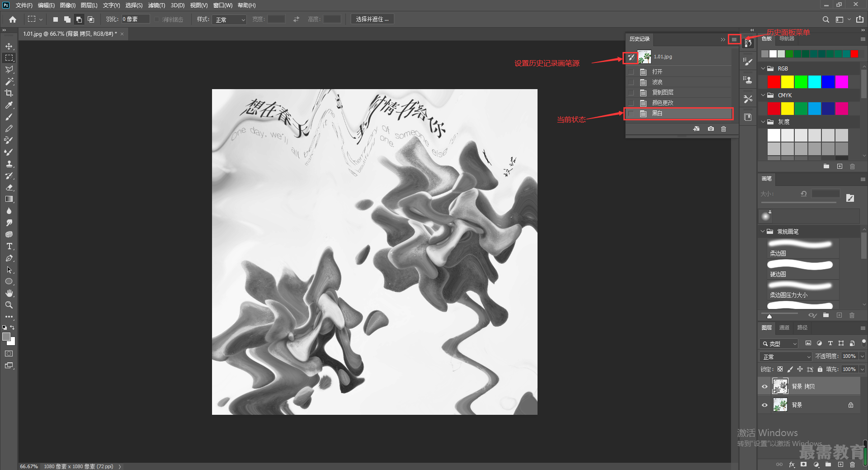The height and width of the screenshot is (470, 868).
Task: Swap foreground and background colors
Action: pos(13,327)
